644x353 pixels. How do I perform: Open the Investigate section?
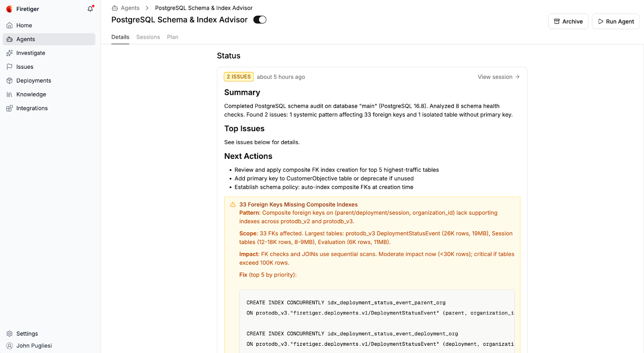[x=49, y=53]
